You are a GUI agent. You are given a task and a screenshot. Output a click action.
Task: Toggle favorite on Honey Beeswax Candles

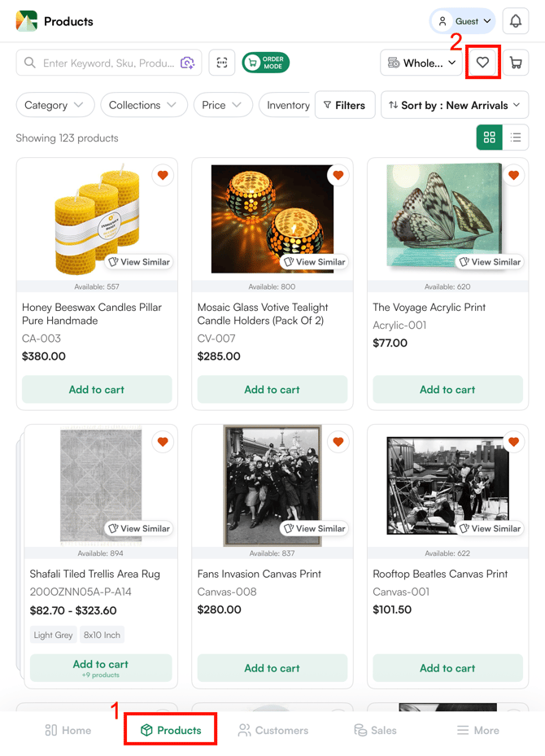pos(163,175)
